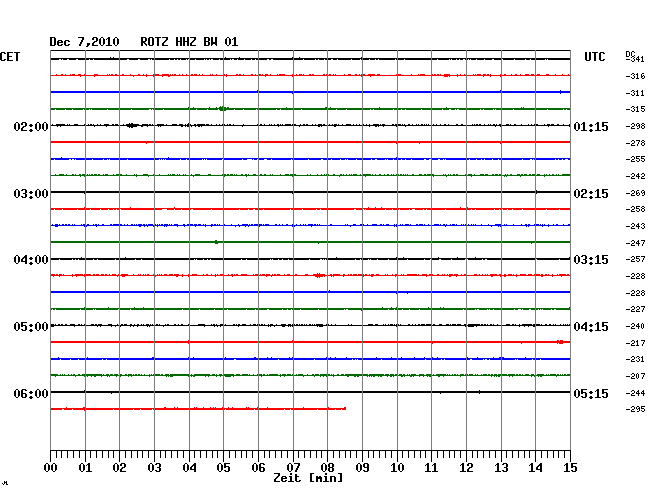Click the station title "ROTZ HHZ BW 01"
This screenshot has width=650, height=494.
pyautogui.click(x=189, y=42)
